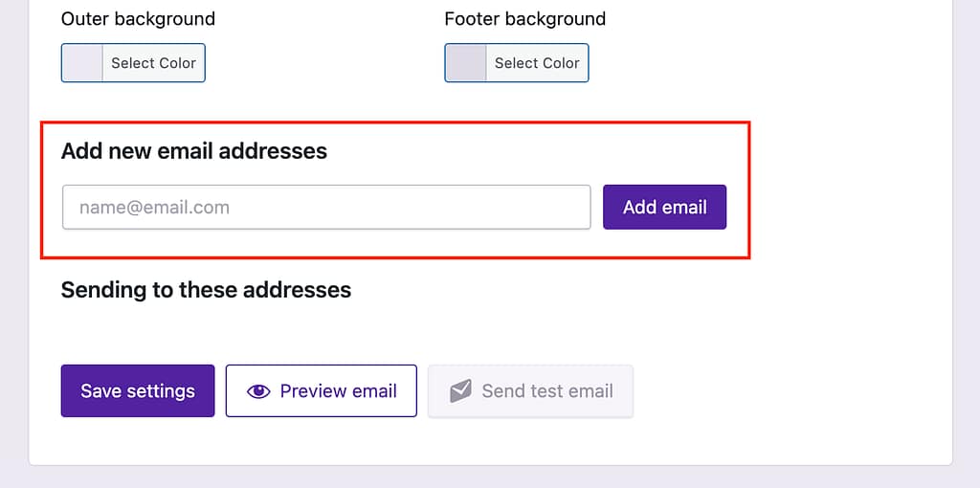Click the Sending to these addresses heading
980x488 pixels.
pos(206,289)
